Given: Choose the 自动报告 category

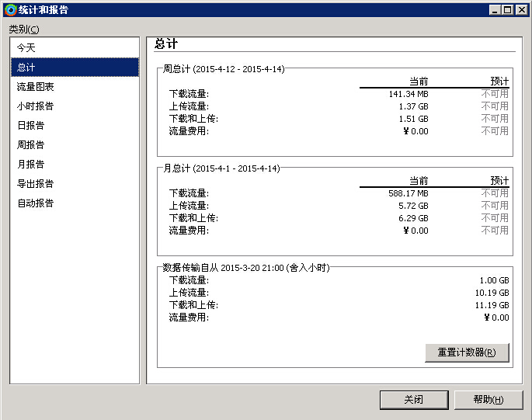Looking at the screenshot, I should [x=36, y=203].
